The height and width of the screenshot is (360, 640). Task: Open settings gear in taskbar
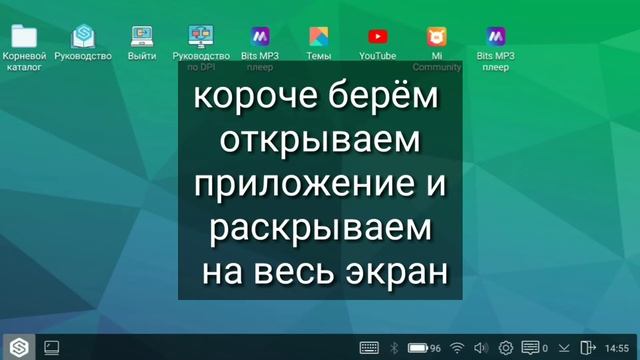click(506, 348)
